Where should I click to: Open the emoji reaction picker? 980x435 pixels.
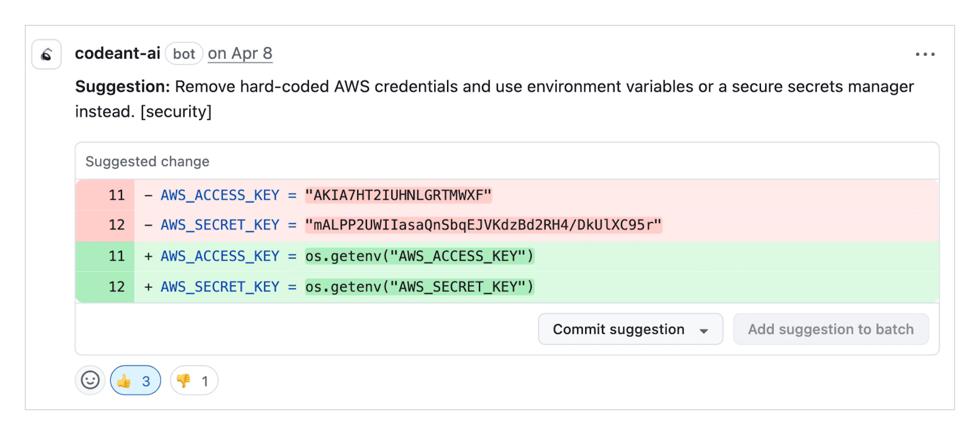point(90,380)
